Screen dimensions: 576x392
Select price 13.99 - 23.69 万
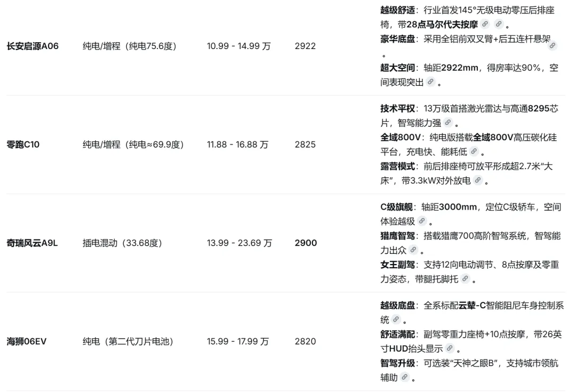[239, 243]
